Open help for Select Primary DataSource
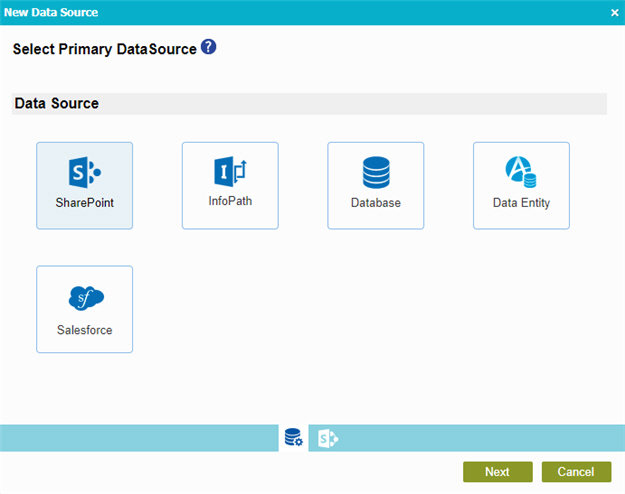Viewport: 625px width, 494px height. click(x=208, y=47)
